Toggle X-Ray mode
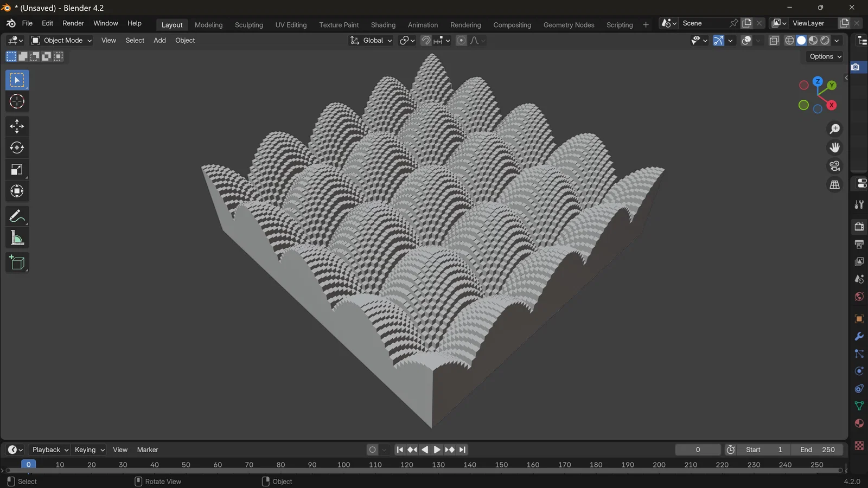Image resolution: width=868 pixels, height=488 pixels. click(774, 41)
